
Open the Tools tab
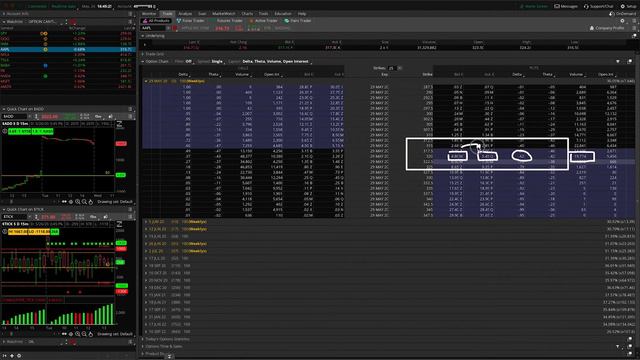263,13
